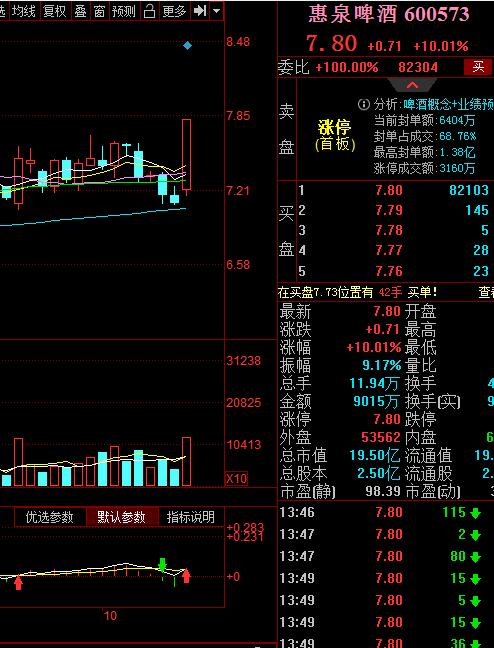Click the 13:46 trade row with 115
494x648 pixels.
386,512
